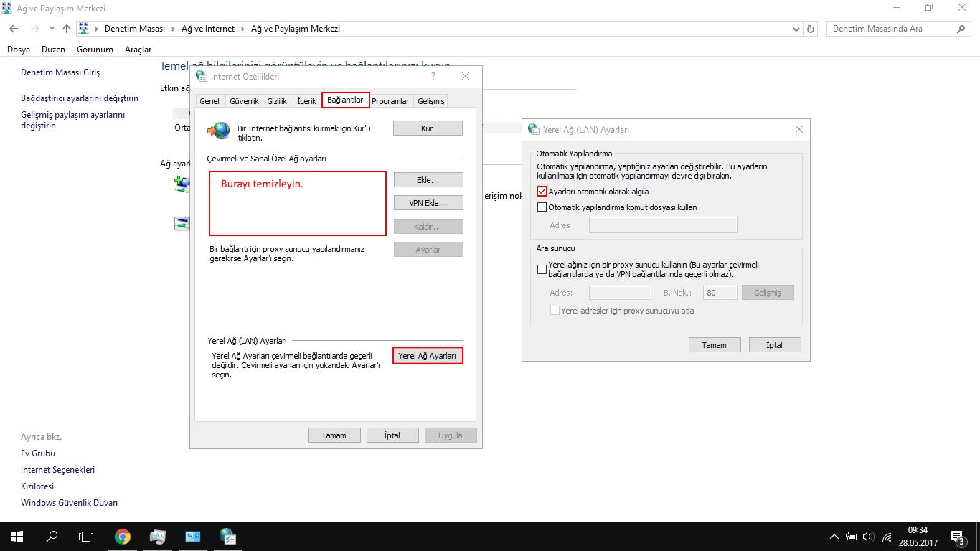Open Kızılötesi link
The width and height of the screenshot is (980, 551).
click(37, 486)
